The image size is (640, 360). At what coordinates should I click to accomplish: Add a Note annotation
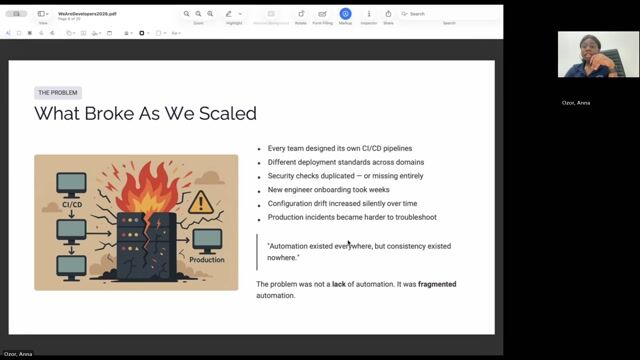109,33
